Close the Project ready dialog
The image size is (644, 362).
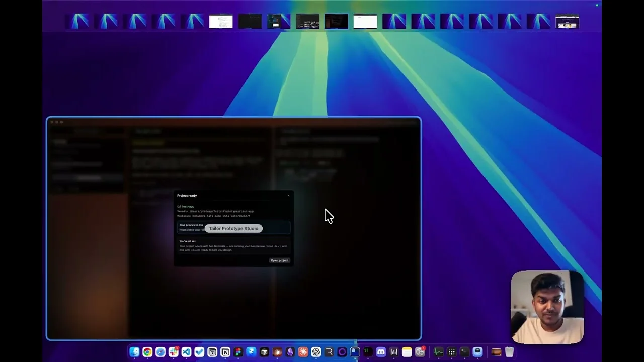288,196
